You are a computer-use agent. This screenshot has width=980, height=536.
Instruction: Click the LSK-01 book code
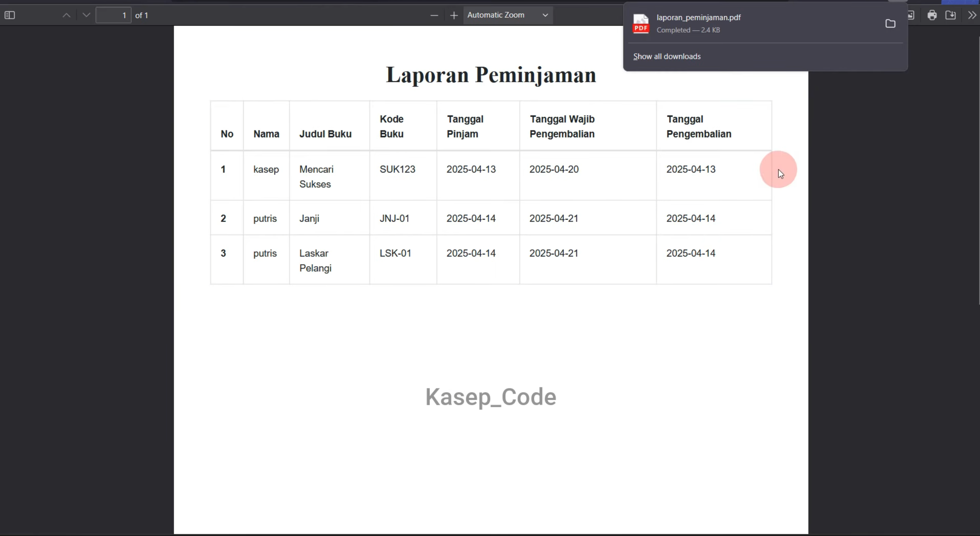point(395,253)
